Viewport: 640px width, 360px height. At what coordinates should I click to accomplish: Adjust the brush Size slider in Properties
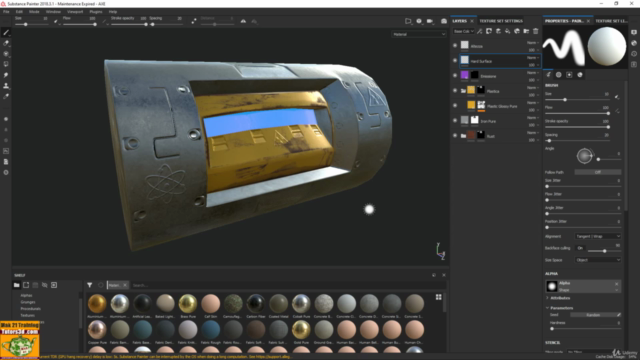coord(577,100)
